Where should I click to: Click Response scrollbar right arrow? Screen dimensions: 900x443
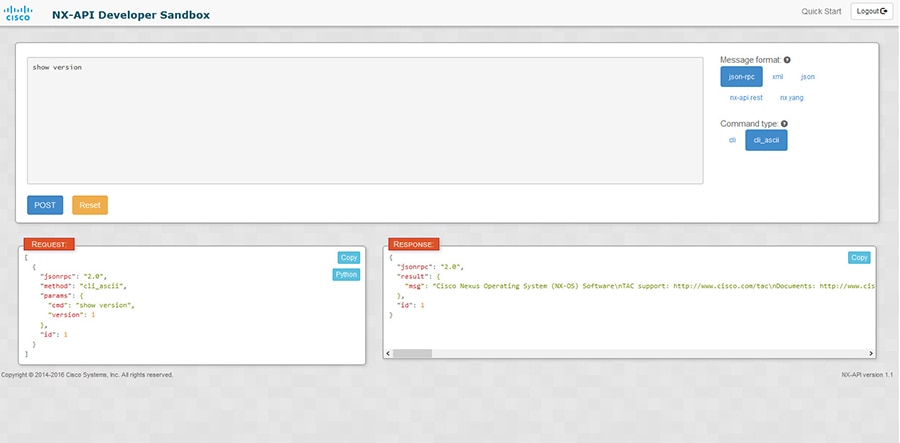[x=871, y=353]
